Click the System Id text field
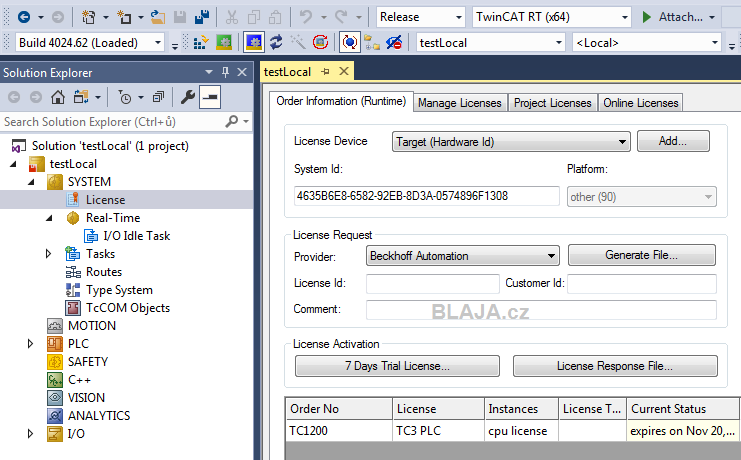This screenshot has height=460, width=741. point(426,196)
